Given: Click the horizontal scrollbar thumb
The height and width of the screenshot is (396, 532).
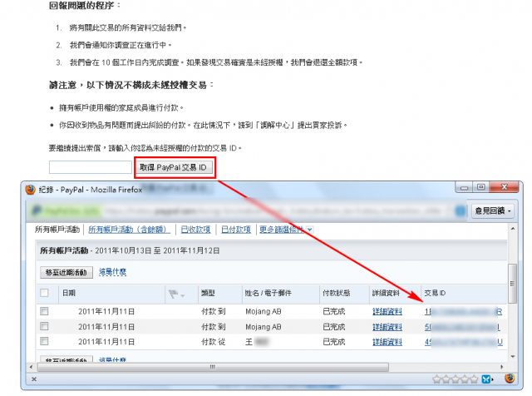Looking at the screenshot, I should click(213, 367).
